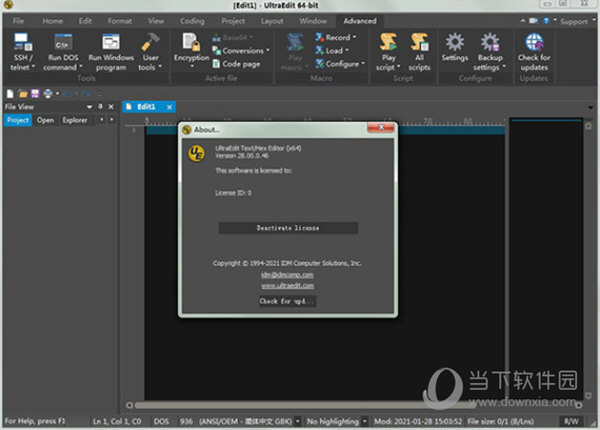Click R/W status in status bar
600x430 pixels.
(571, 421)
